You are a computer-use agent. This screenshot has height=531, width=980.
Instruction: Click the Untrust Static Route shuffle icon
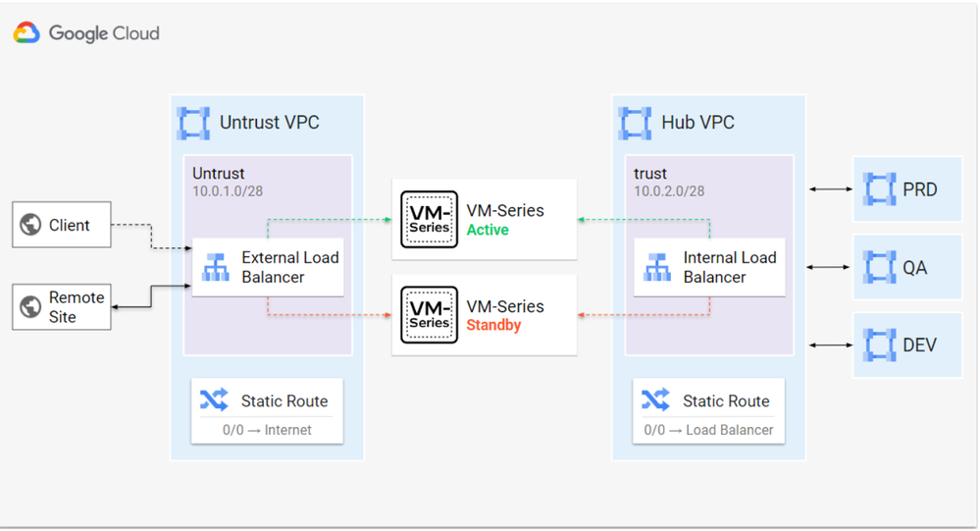click(214, 400)
